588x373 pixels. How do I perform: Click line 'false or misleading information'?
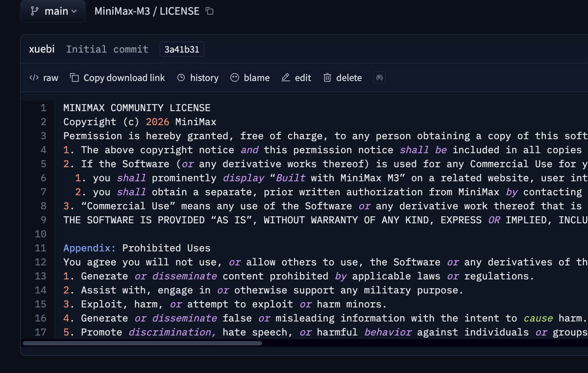coord(325,318)
